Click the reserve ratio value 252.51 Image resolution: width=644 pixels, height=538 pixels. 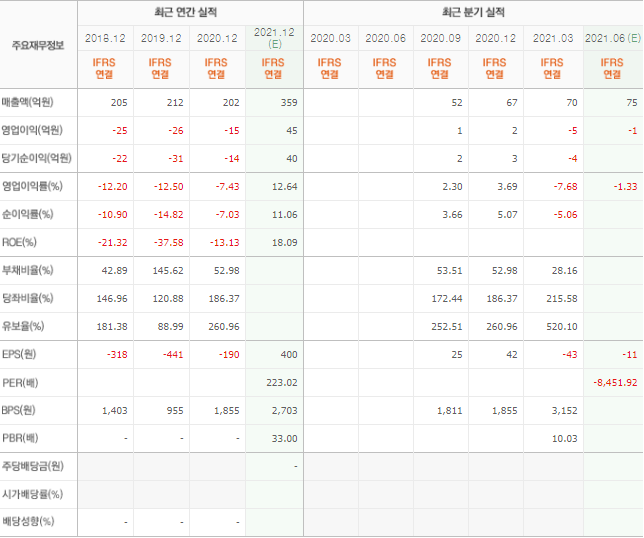point(447,326)
